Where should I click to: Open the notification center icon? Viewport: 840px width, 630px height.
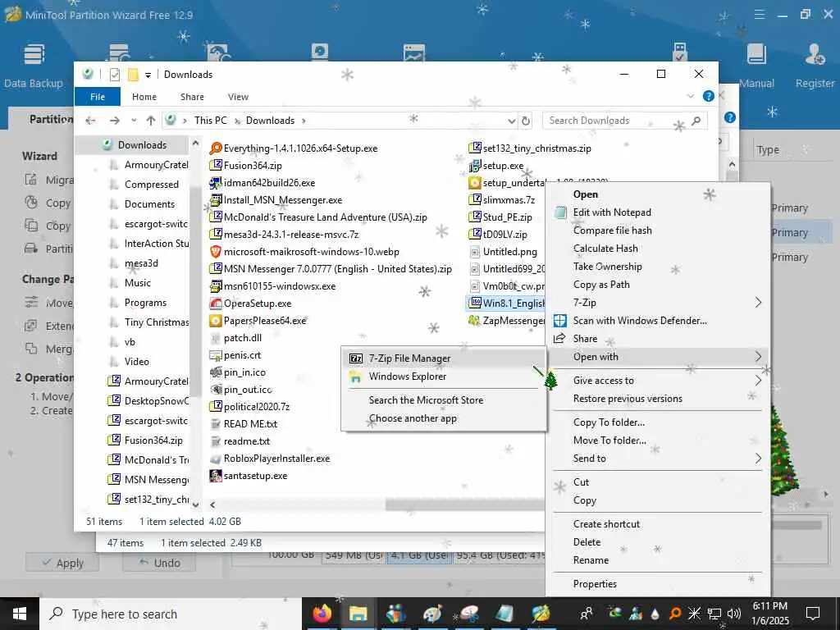pos(813,614)
